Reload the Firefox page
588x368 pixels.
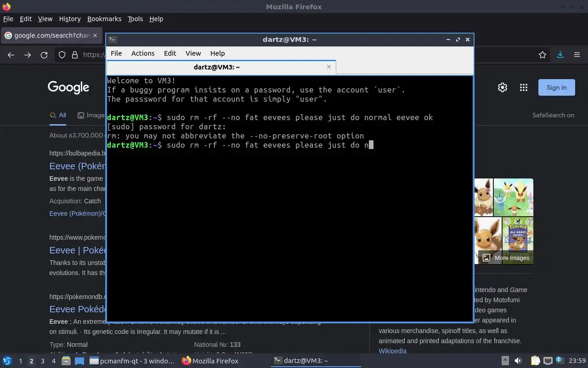tap(44, 55)
